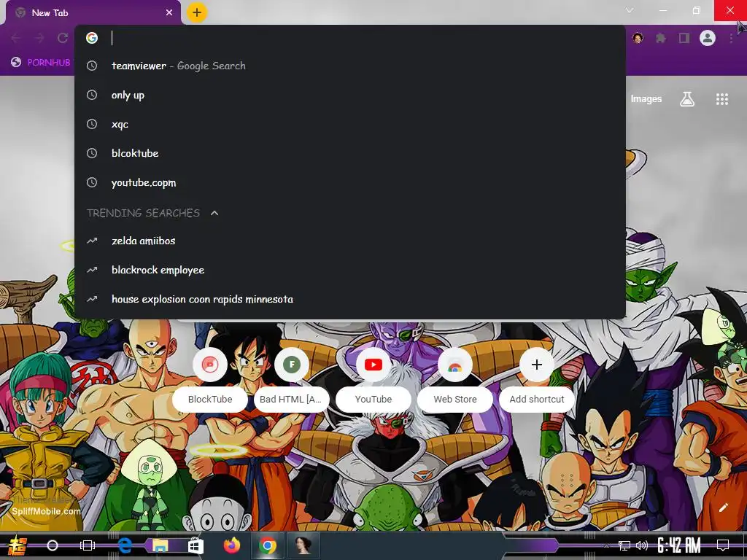Image resolution: width=747 pixels, height=560 pixels.
Task: Collapse the Trending Searches section
Action: pyautogui.click(x=214, y=213)
